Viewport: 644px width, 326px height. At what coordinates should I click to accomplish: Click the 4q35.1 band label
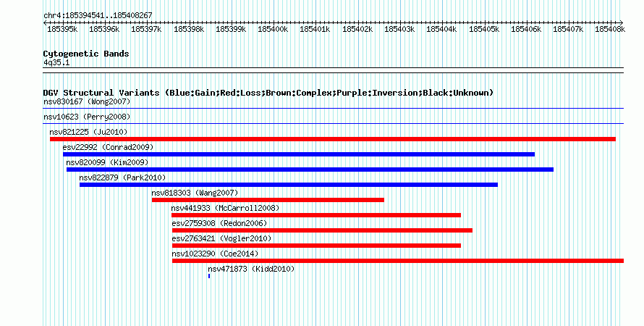[x=56, y=62]
